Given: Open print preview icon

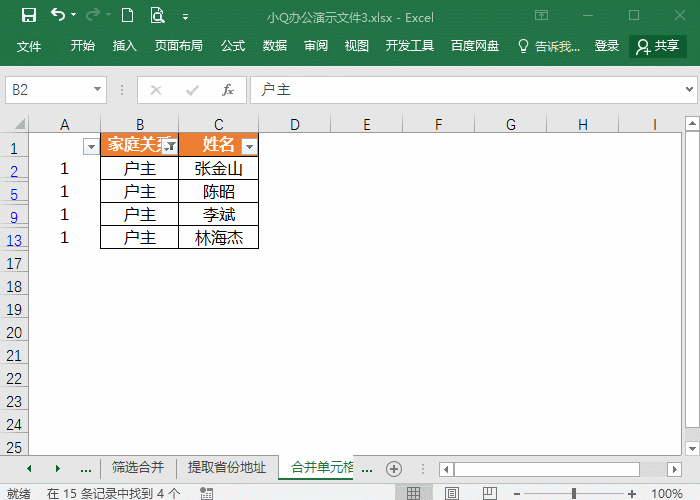Looking at the screenshot, I should click(157, 15).
